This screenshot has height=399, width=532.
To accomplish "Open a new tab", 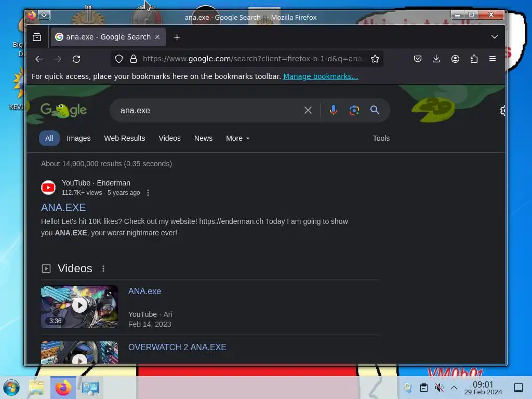I will point(177,37).
